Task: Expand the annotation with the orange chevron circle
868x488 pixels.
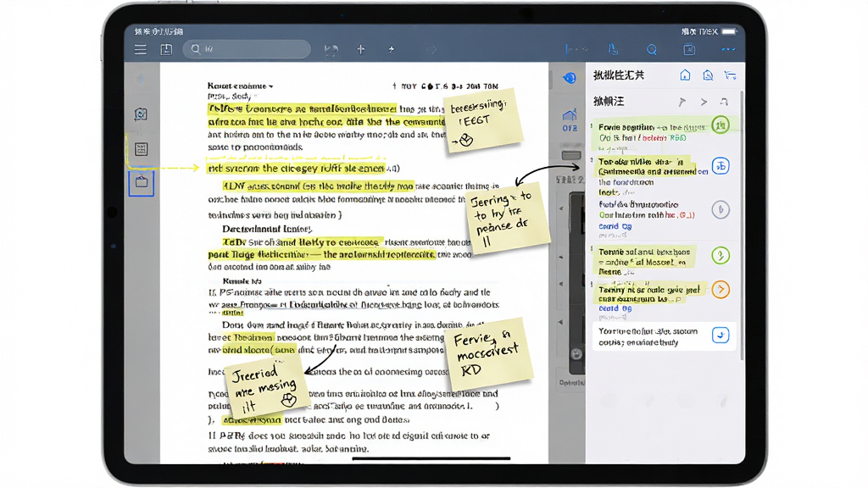Action: coord(721,290)
